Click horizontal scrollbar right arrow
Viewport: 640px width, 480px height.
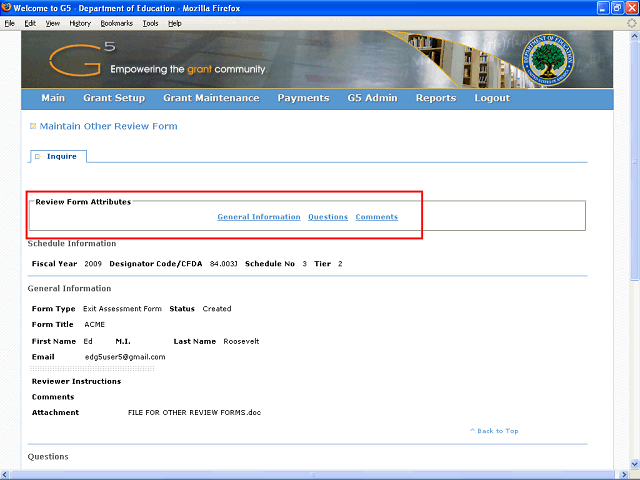point(624,475)
